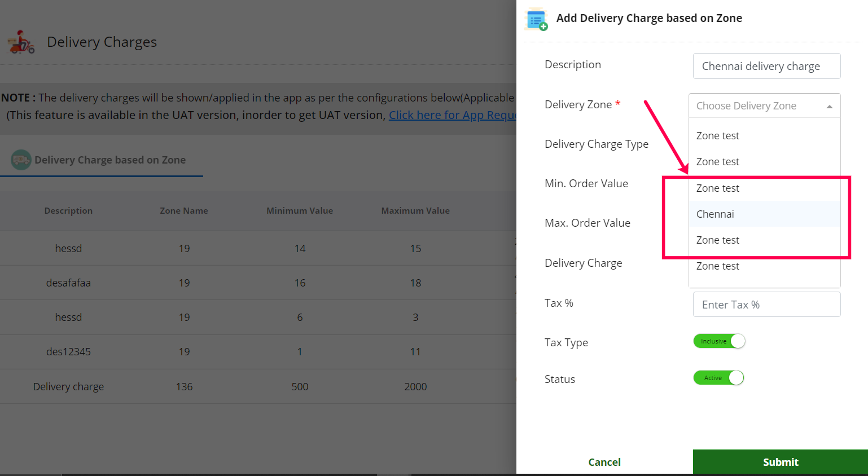Toggle the Active Status switch
This screenshot has height=476, width=868.
(x=718, y=378)
